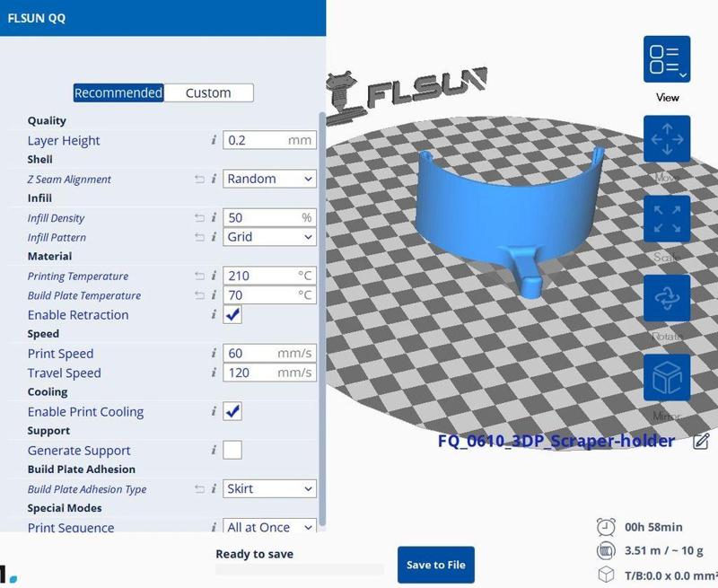Click the filament spool usage icon

click(x=606, y=550)
